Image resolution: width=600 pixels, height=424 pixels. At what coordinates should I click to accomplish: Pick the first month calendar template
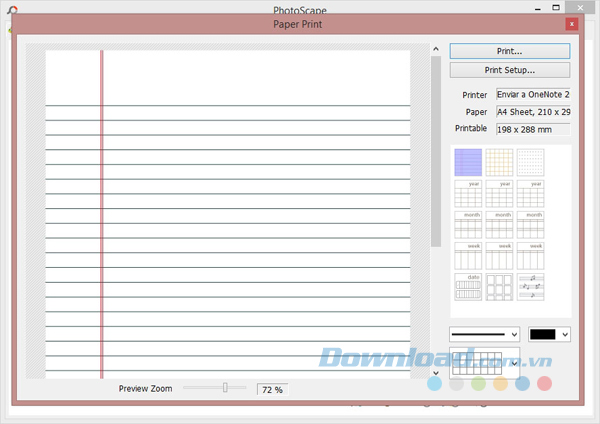[468, 225]
